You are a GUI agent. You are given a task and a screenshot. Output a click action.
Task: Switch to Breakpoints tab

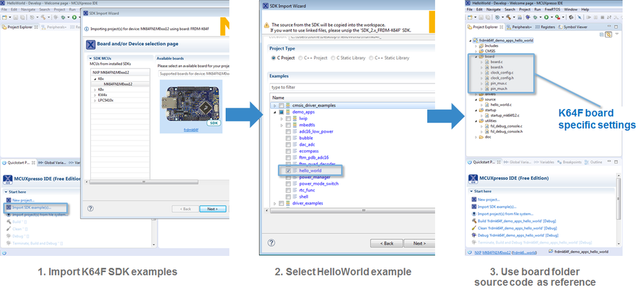pyautogui.click(x=569, y=162)
